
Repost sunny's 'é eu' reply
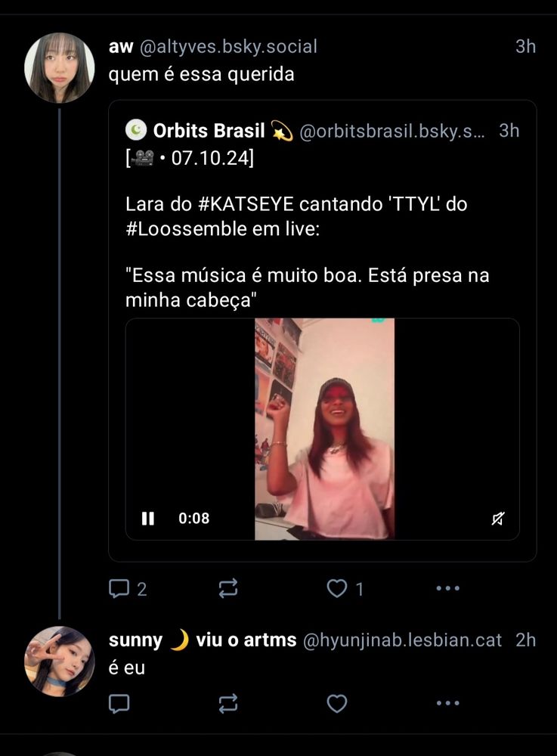pyautogui.click(x=228, y=703)
